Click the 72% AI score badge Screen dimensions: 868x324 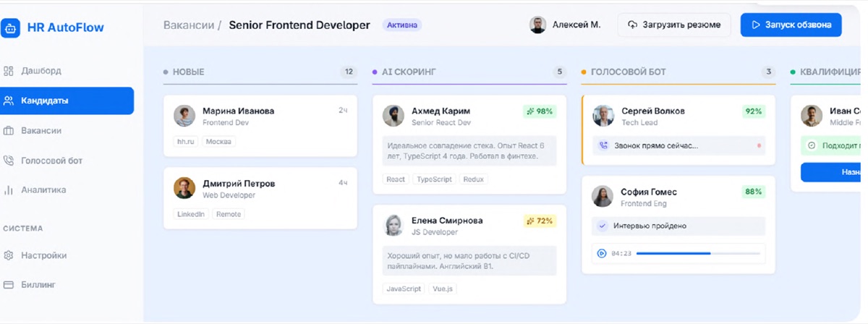(x=540, y=221)
